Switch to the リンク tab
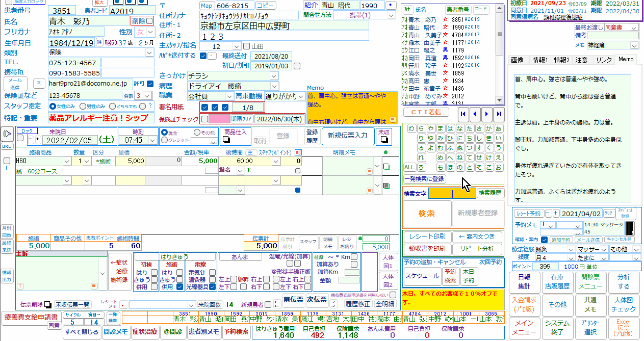This screenshot has height=341, width=644. pos(604,60)
